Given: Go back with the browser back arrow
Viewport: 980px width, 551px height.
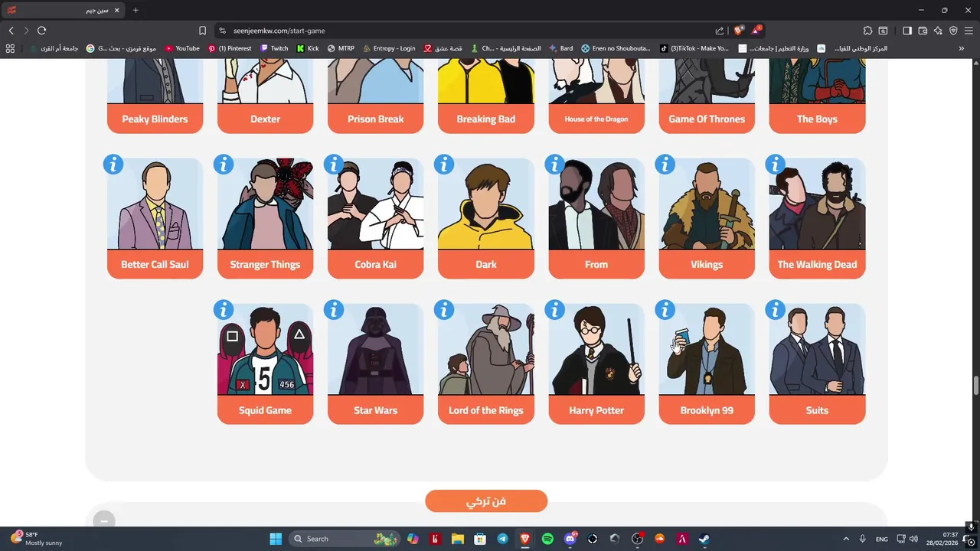Looking at the screenshot, I should point(11,31).
